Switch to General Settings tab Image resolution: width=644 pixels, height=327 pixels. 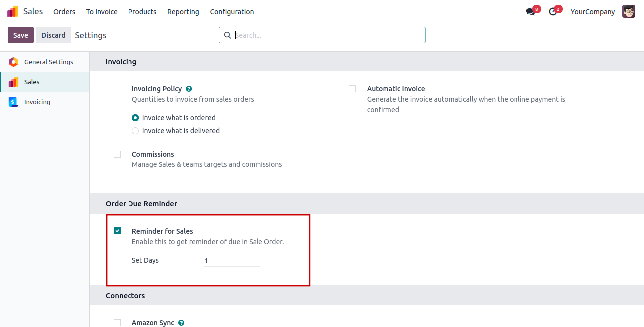click(48, 62)
